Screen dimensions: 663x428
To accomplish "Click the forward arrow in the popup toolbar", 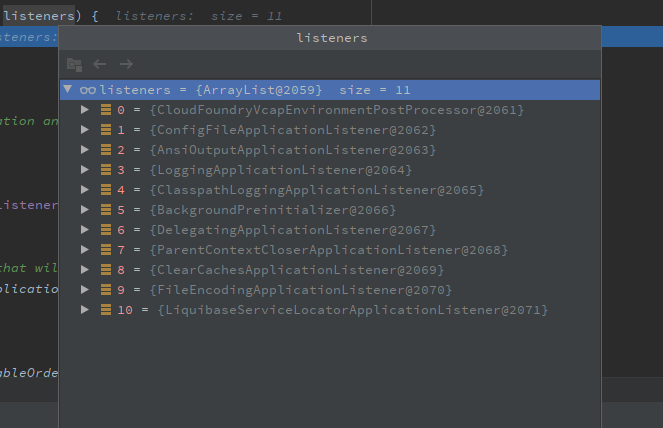I will click(125, 64).
